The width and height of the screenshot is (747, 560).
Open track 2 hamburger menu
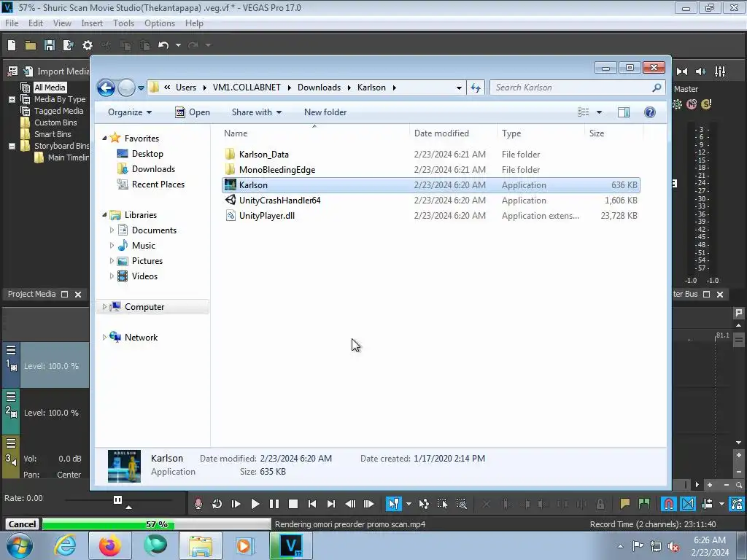[x=11, y=397]
